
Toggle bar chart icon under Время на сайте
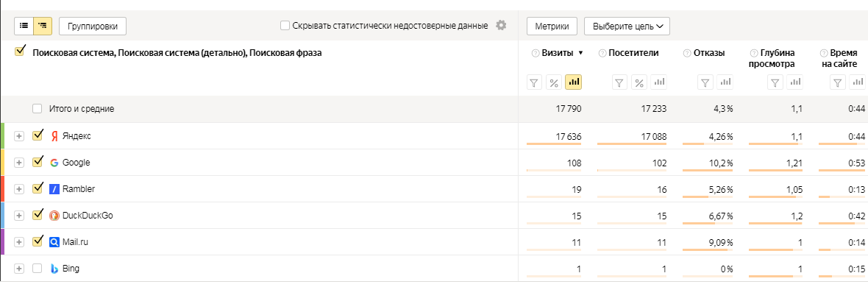click(x=858, y=82)
